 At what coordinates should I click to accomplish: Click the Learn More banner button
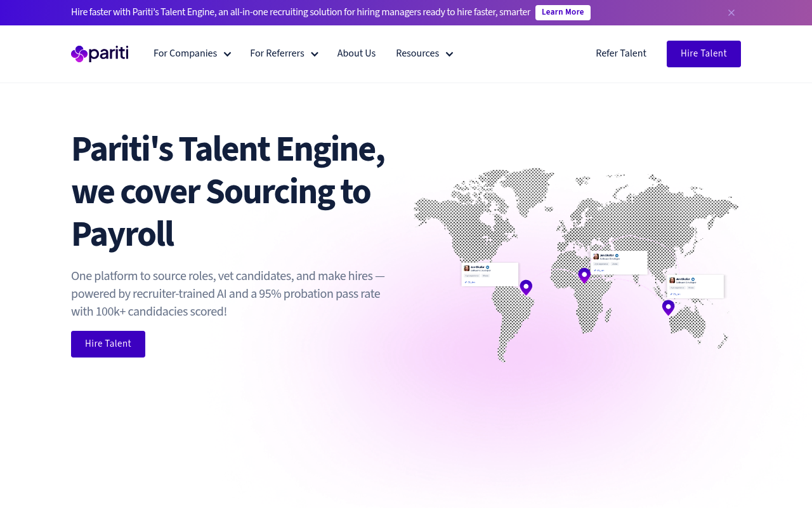(x=563, y=13)
